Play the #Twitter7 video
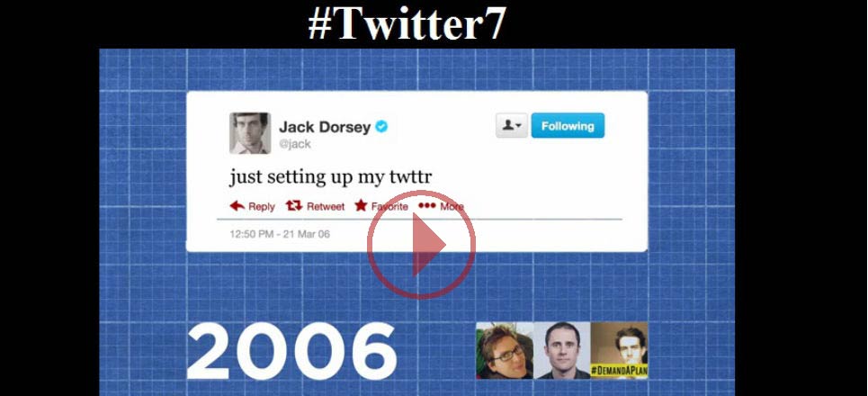Image resolution: width=868 pixels, height=396 pixels. click(x=421, y=244)
